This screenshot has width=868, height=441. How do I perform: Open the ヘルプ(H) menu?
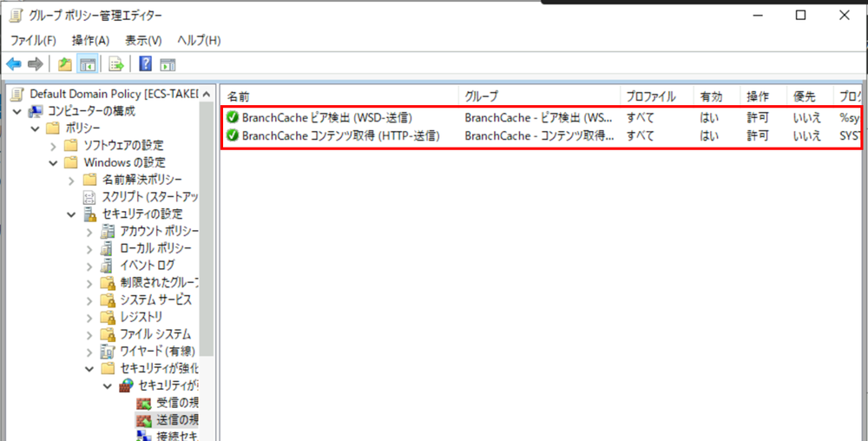click(200, 41)
